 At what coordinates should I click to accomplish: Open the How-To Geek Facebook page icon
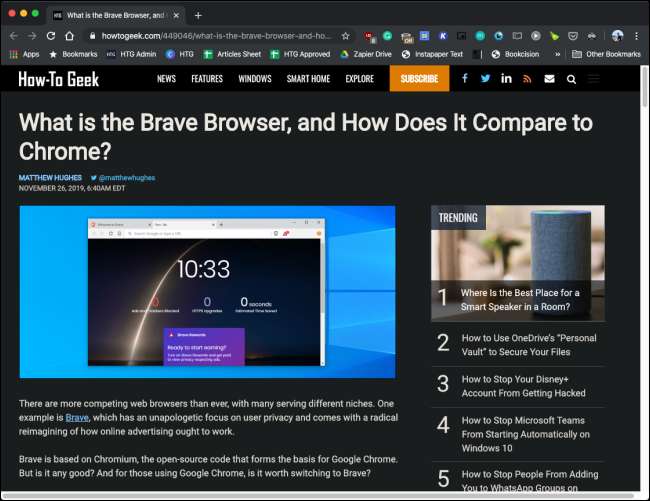click(x=464, y=78)
